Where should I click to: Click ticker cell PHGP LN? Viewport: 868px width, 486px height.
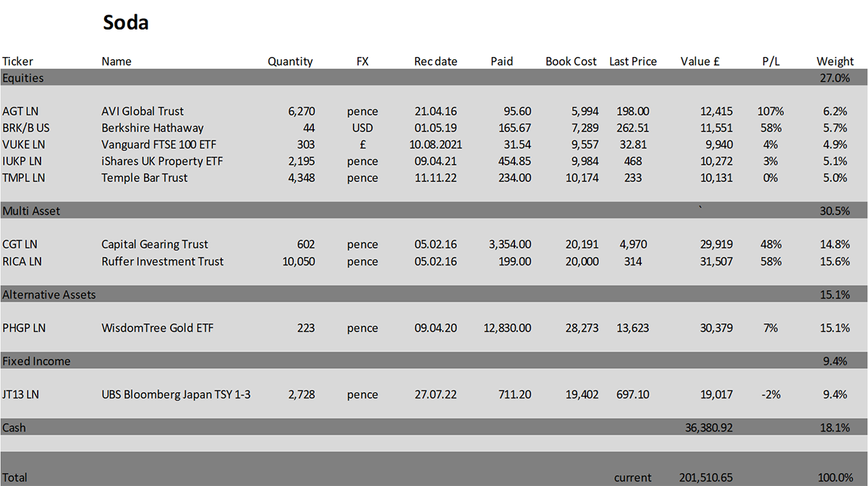[24, 328]
